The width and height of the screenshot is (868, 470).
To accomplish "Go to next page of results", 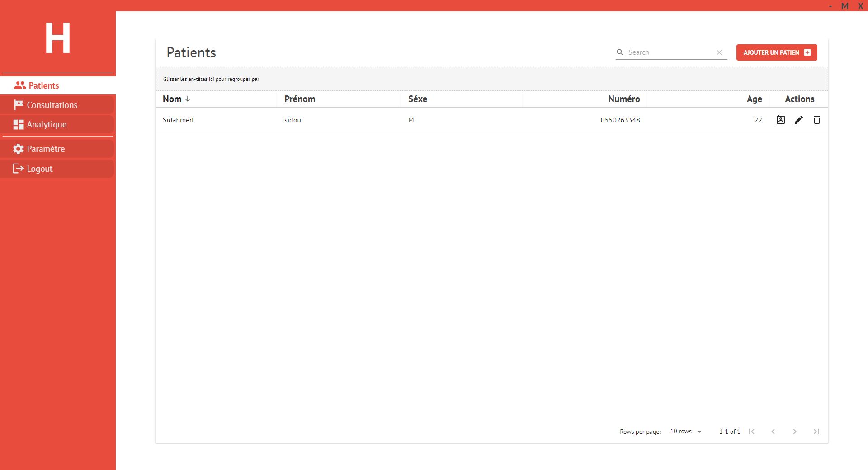I will tap(795, 432).
